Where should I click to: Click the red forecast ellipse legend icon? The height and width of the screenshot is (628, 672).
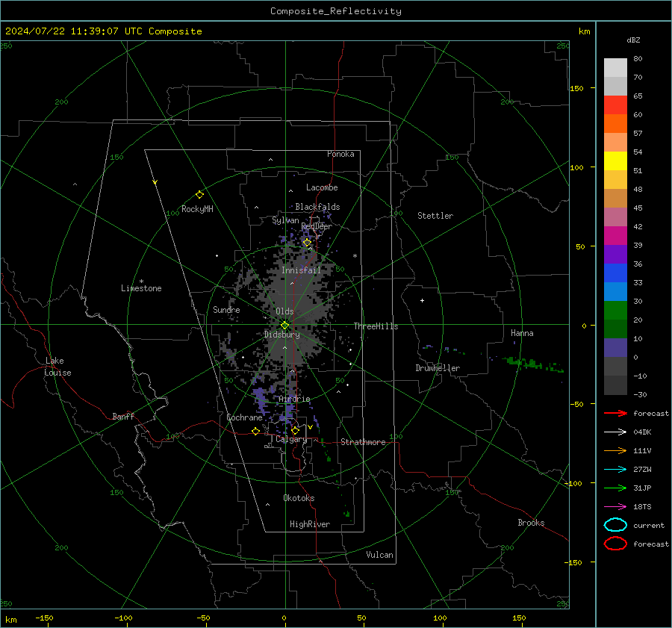coord(615,544)
